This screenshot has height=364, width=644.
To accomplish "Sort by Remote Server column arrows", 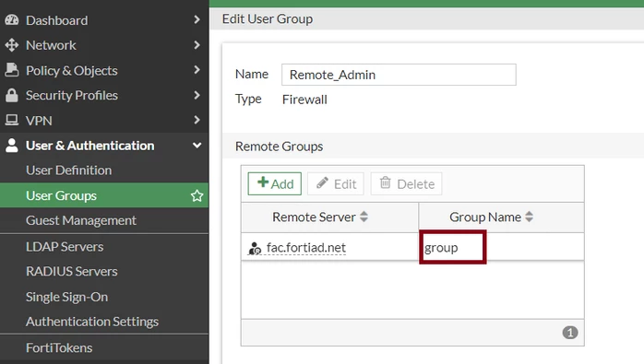I will click(x=364, y=217).
